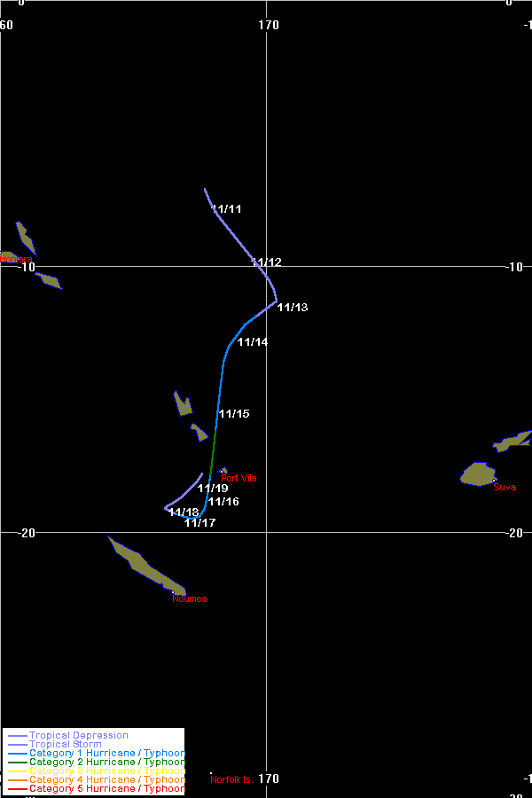
Task: Click the 11/19 final position label
Action: 213,489
